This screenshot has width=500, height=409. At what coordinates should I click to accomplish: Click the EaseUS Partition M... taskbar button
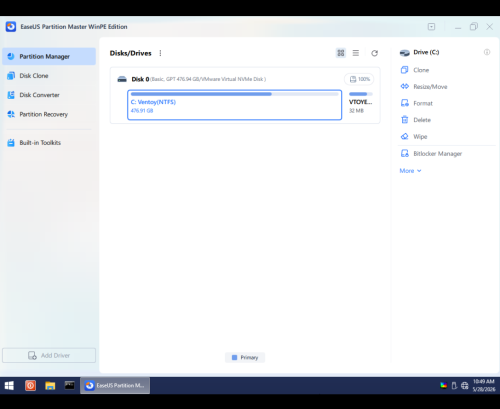115,386
